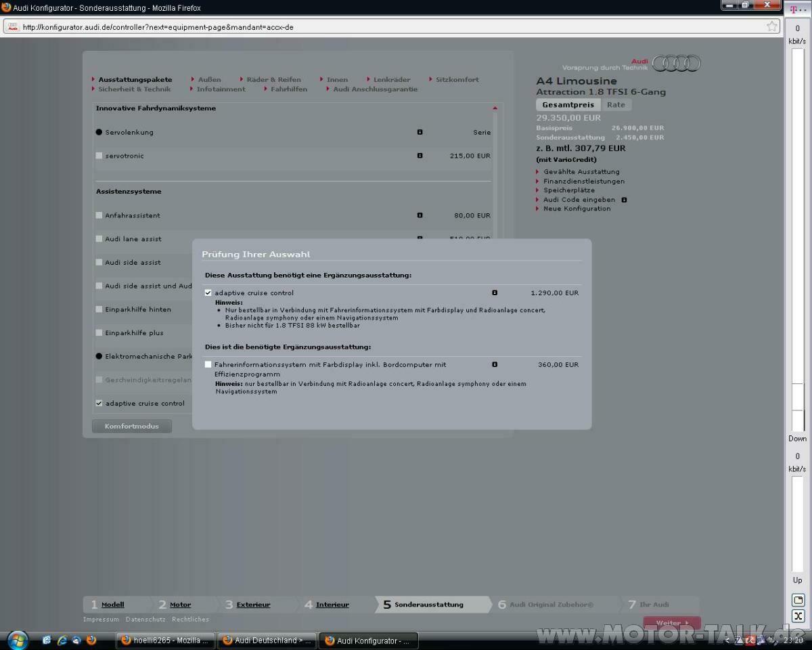The height and width of the screenshot is (650, 812).
Task: Open Sicherheit & Technik category
Action: tap(135, 89)
